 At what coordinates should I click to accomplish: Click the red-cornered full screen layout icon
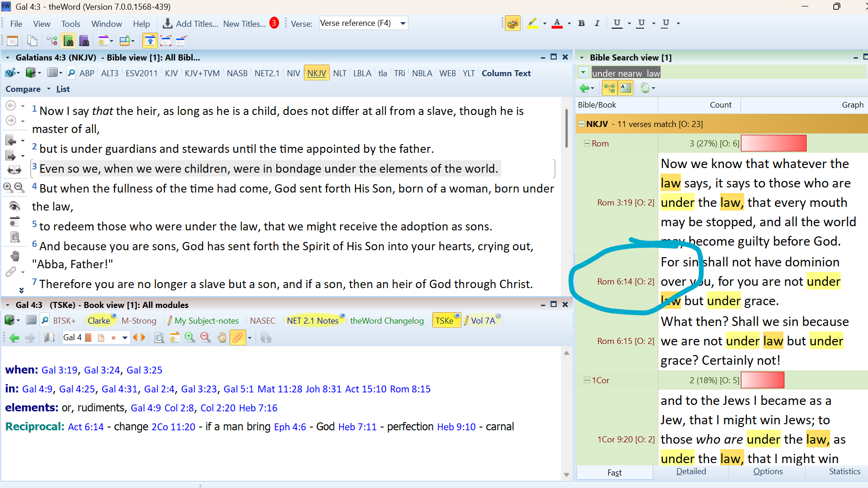pos(166,41)
